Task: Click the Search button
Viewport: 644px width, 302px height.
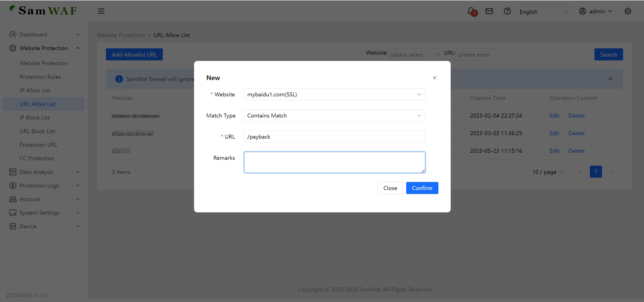Action: click(x=608, y=54)
